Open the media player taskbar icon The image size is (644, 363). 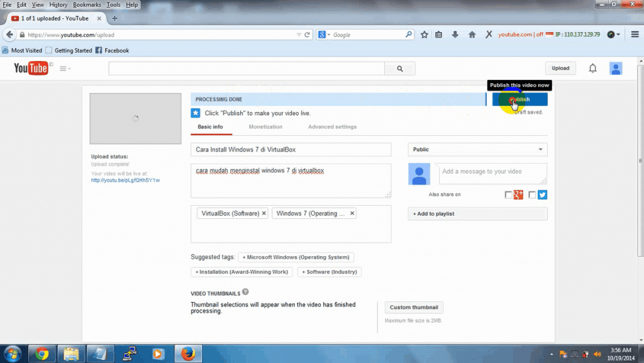coord(158,354)
